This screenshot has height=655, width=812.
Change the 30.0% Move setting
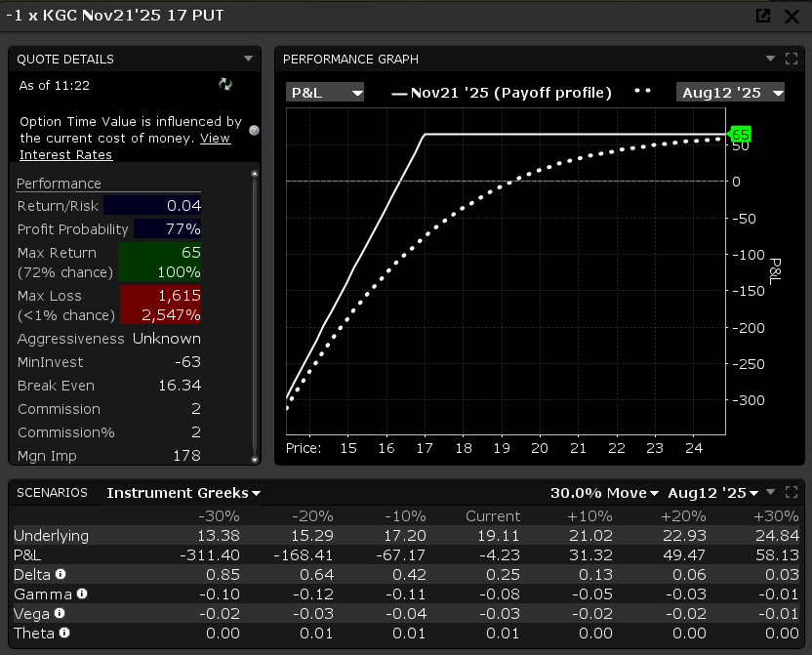coord(604,493)
